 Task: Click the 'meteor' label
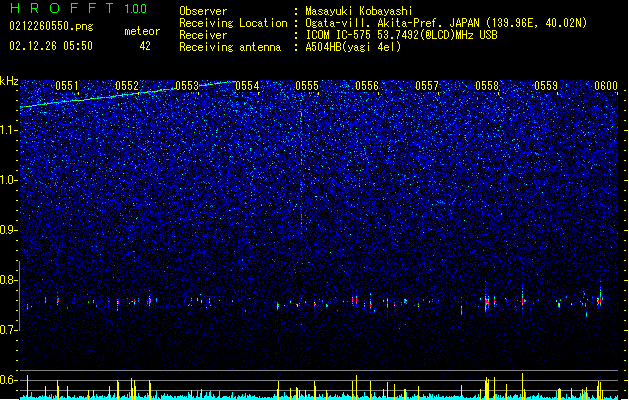coord(142,31)
